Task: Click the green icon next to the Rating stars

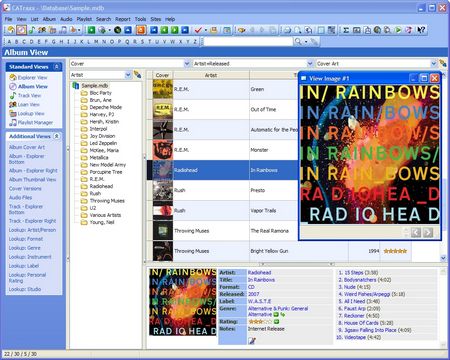Action: pyautogui.click(x=276, y=322)
